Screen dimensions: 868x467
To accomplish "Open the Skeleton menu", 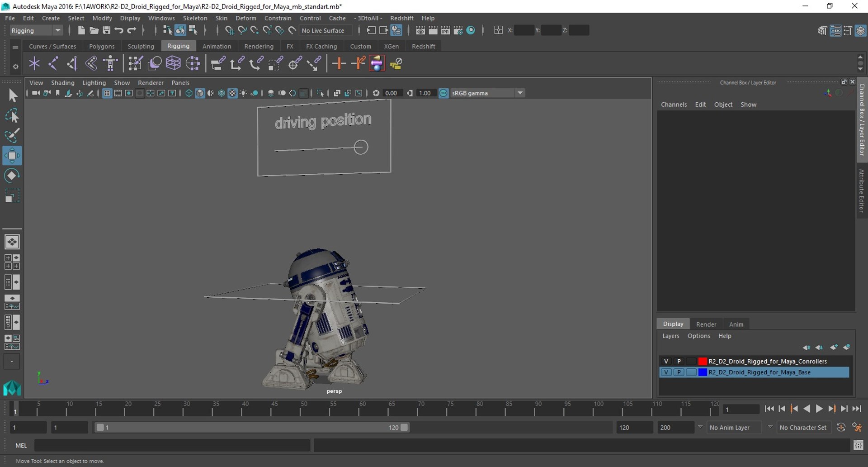I will 195,18.
